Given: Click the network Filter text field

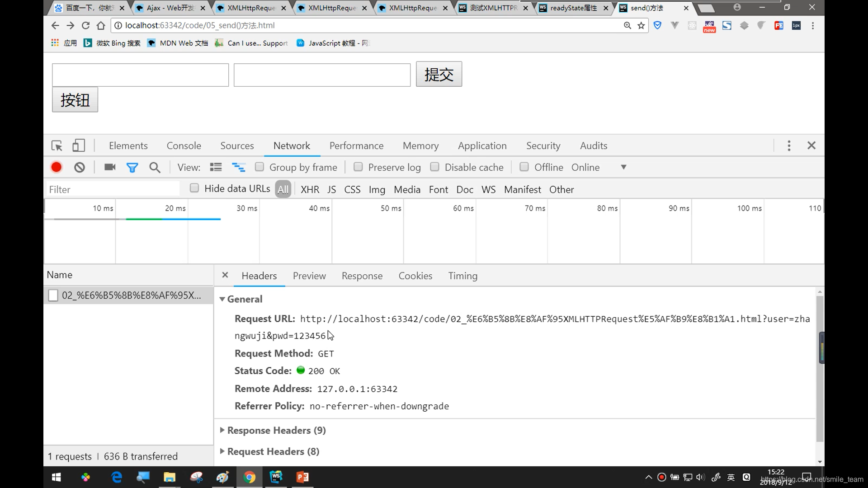Looking at the screenshot, I should click(113, 189).
